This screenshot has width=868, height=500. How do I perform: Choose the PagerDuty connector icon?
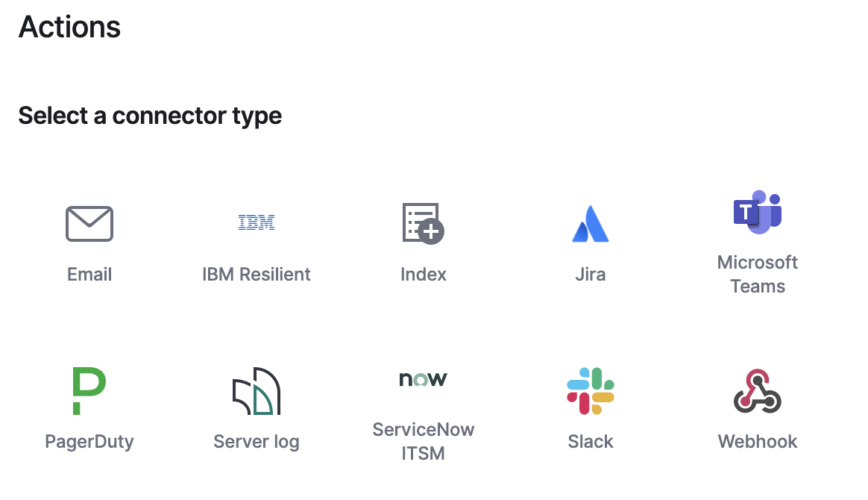click(x=89, y=390)
